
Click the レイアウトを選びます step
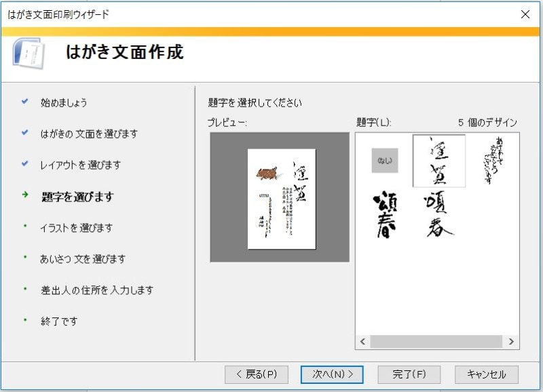(x=80, y=165)
